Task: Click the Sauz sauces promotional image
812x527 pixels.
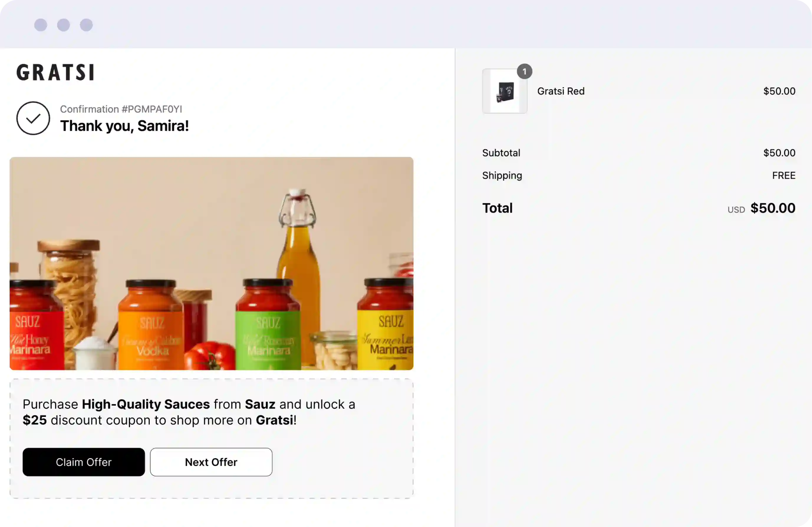Action: coord(212,263)
